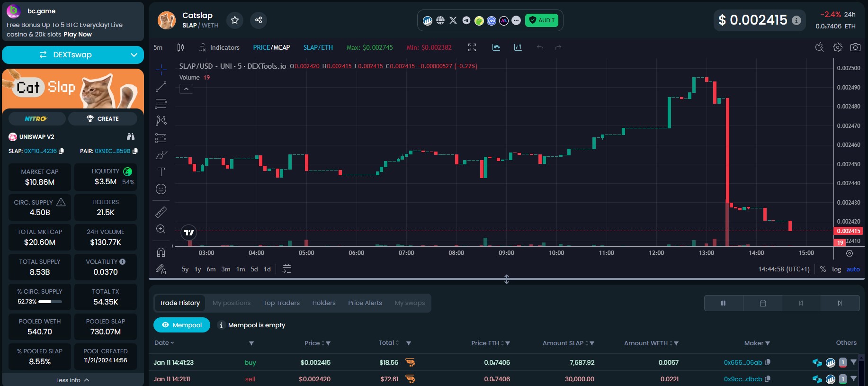
Task: View the AUDIT report
Action: tap(542, 20)
